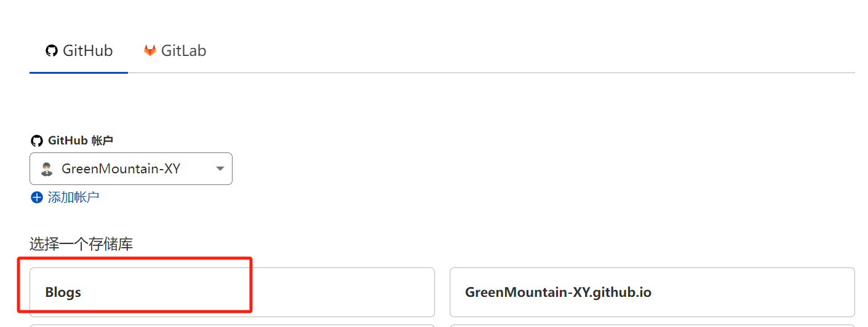Click the partially visible card below GreenMountain-XY.github.io
868x327 pixels.
coord(652,325)
